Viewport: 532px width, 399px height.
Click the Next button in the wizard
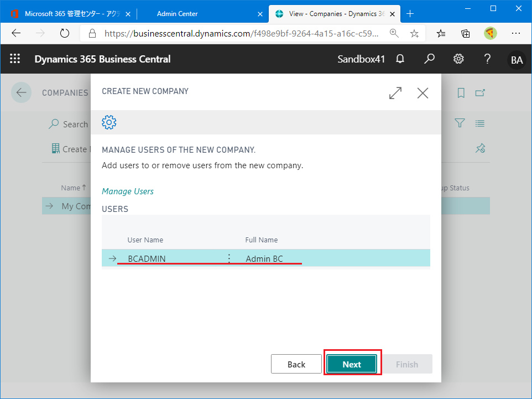tap(352, 364)
